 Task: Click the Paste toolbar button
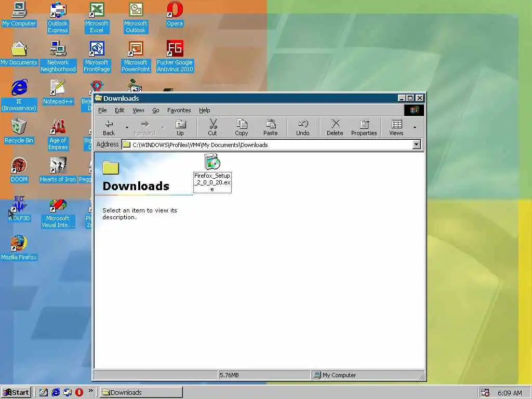(270, 128)
